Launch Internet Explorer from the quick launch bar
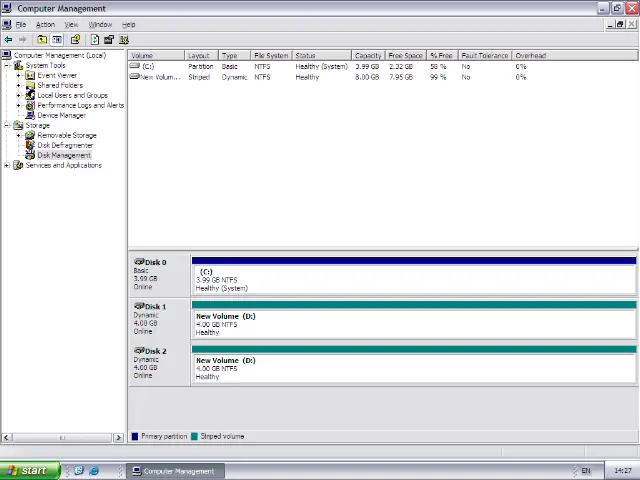Viewport: 640px width, 480px height. point(94,471)
